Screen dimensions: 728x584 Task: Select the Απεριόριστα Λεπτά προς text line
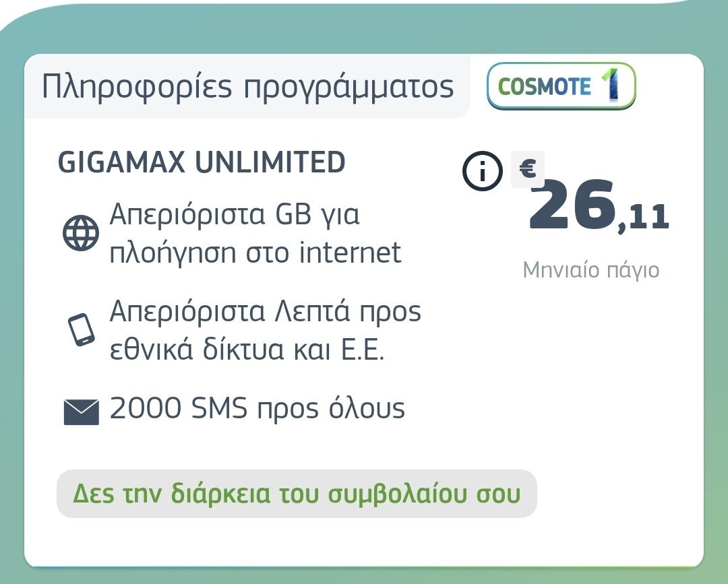pos(265,311)
